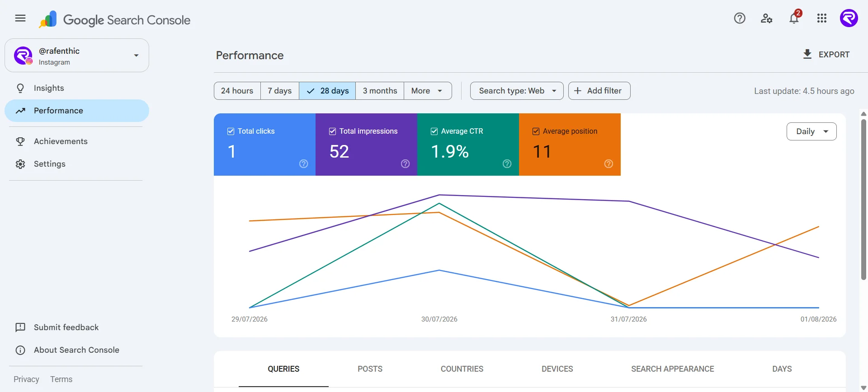This screenshot has height=392, width=868.
Task: Toggle the Total impressions checkbox
Action: [x=333, y=131]
